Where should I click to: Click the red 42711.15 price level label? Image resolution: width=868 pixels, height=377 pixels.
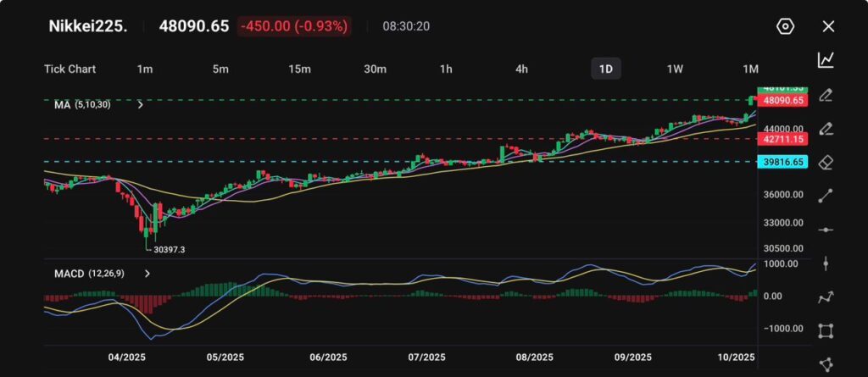click(x=782, y=137)
